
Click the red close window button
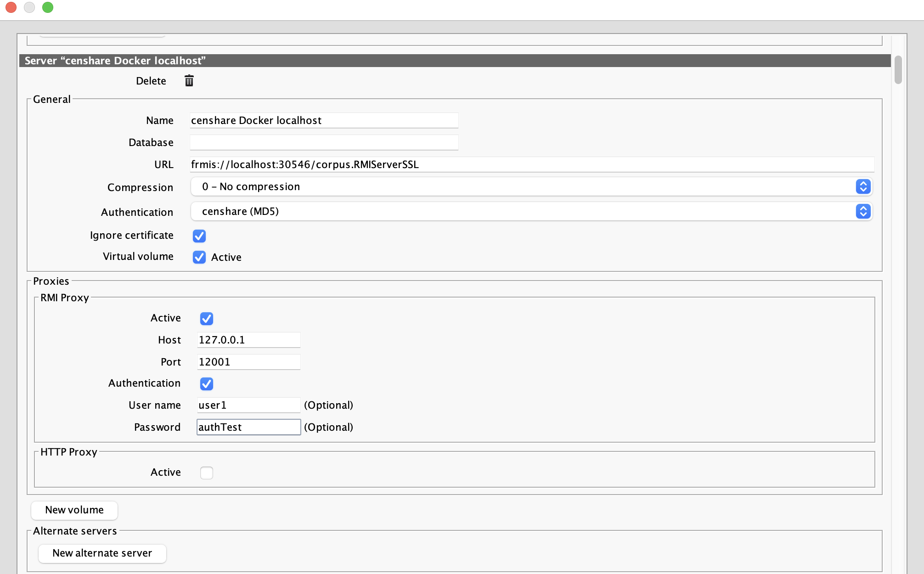[x=11, y=7]
